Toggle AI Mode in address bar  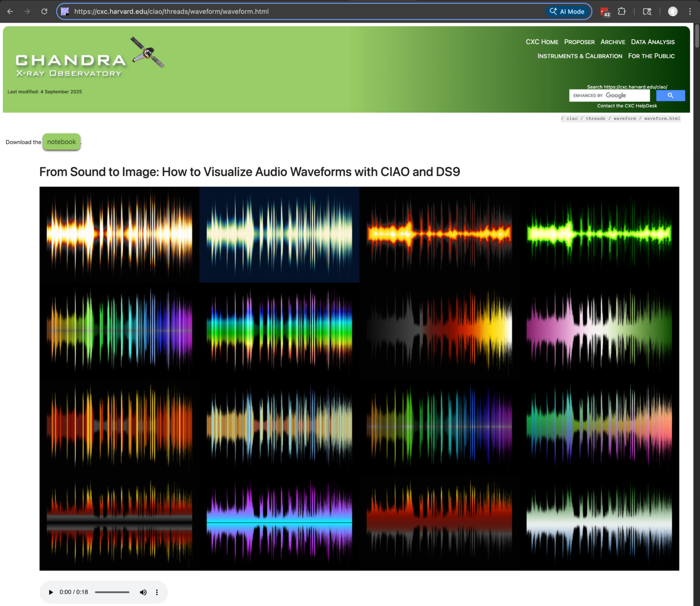point(568,12)
